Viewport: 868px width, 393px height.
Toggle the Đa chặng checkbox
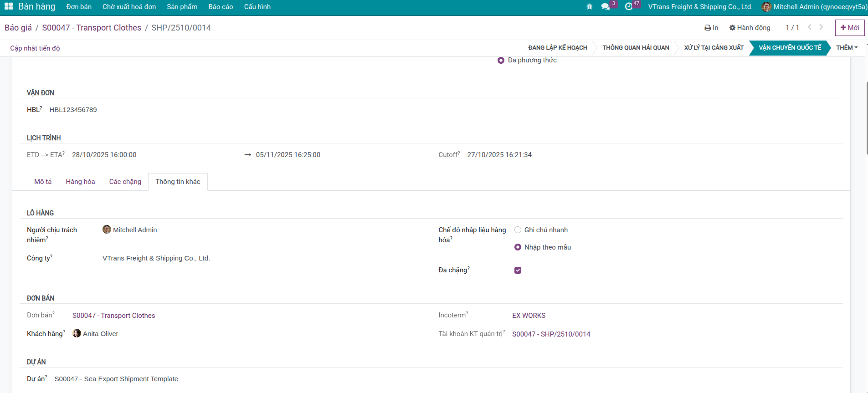pos(518,271)
